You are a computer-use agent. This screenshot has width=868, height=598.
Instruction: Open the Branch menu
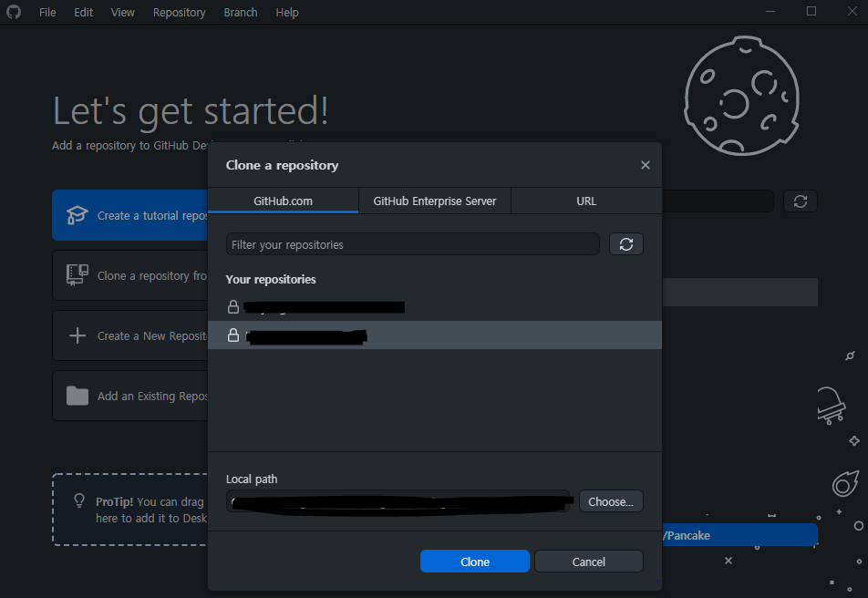(x=241, y=12)
